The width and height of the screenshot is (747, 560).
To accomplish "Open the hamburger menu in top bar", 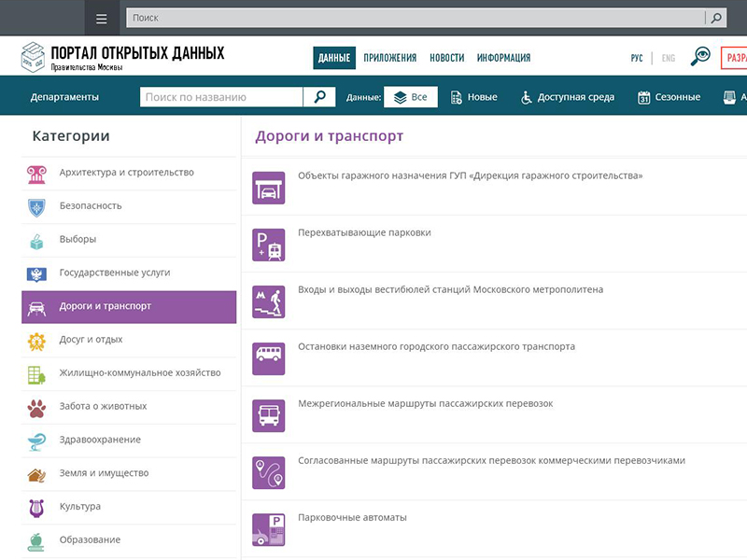I will [x=101, y=18].
